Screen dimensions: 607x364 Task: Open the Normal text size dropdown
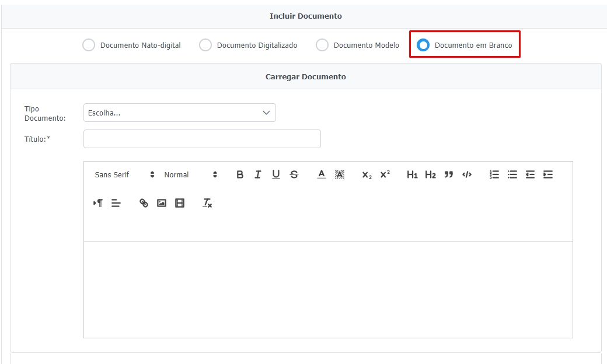click(190, 174)
